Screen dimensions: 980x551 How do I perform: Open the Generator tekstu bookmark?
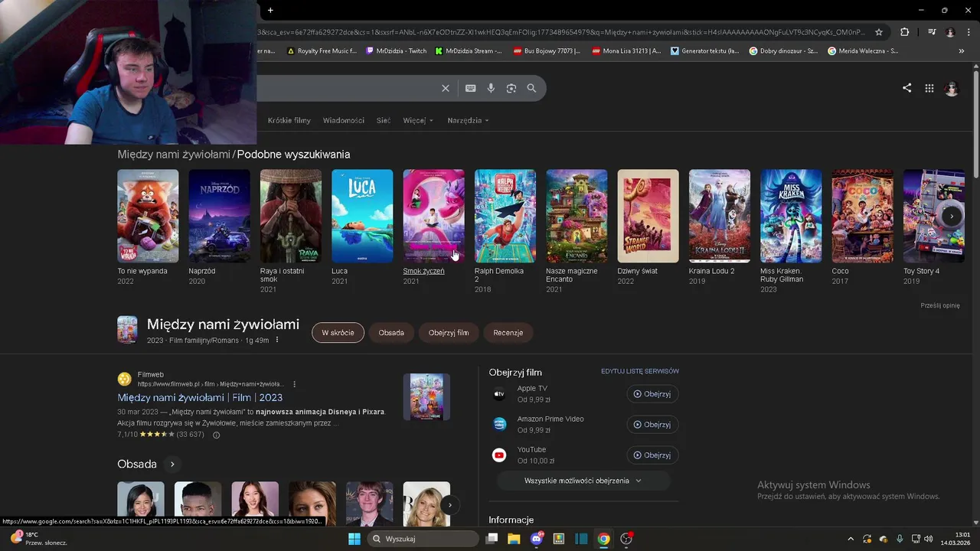click(x=704, y=51)
